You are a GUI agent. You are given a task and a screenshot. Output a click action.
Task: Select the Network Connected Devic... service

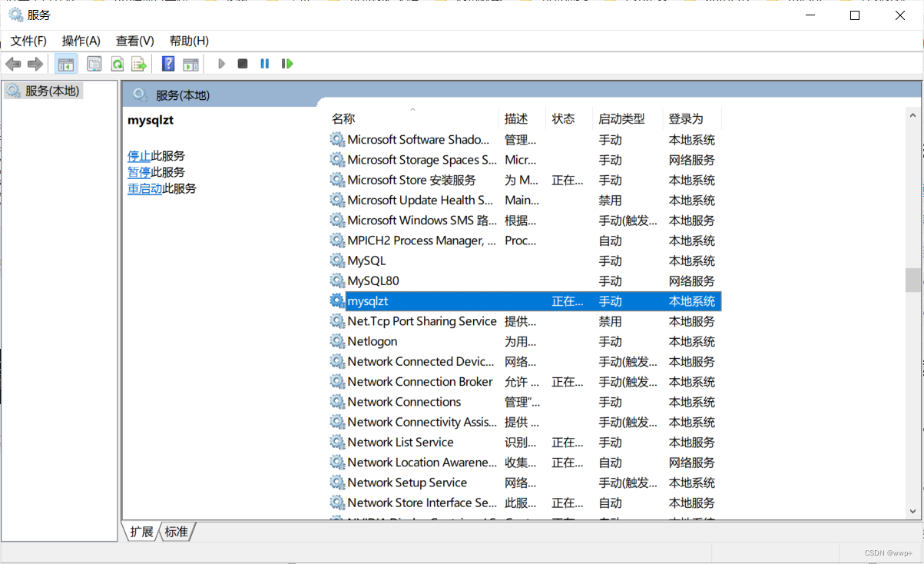525,361
